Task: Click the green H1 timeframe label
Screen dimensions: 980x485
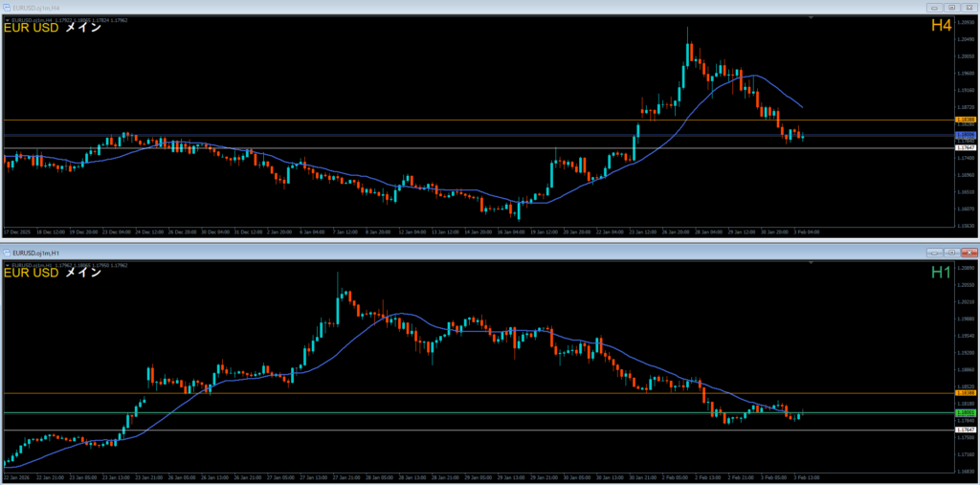Action: [x=941, y=273]
